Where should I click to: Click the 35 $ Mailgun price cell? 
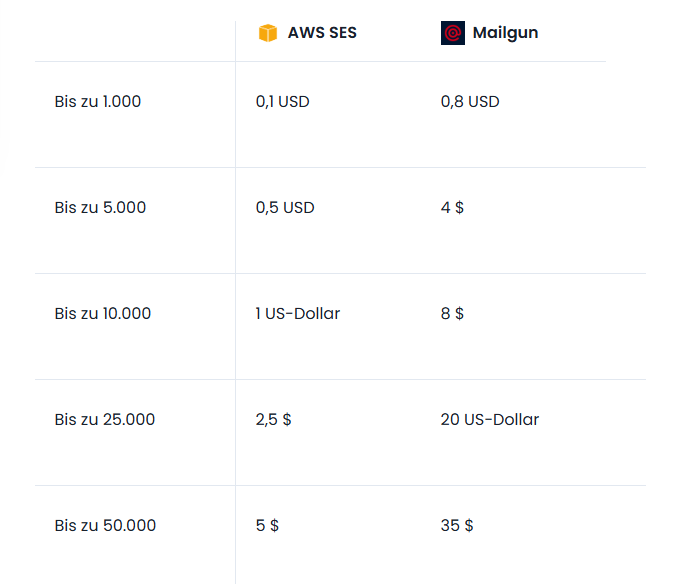[457, 526]
